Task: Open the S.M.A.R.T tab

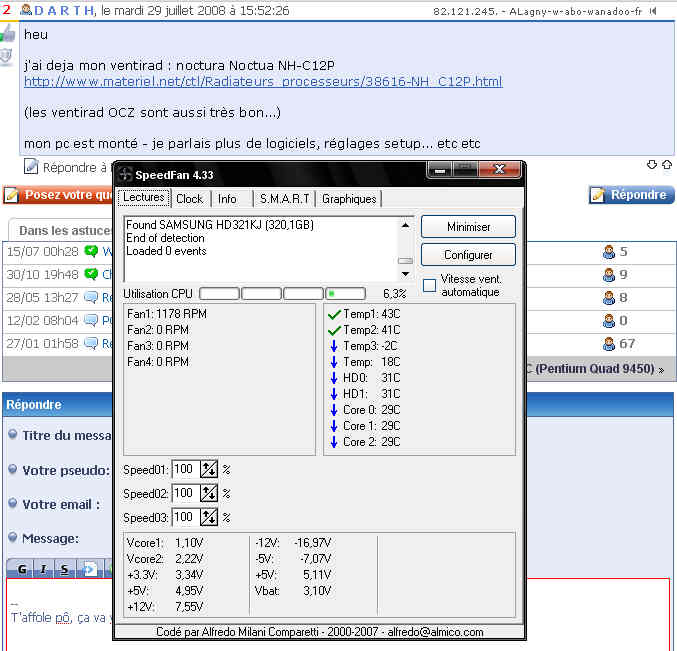Action: 284,199
